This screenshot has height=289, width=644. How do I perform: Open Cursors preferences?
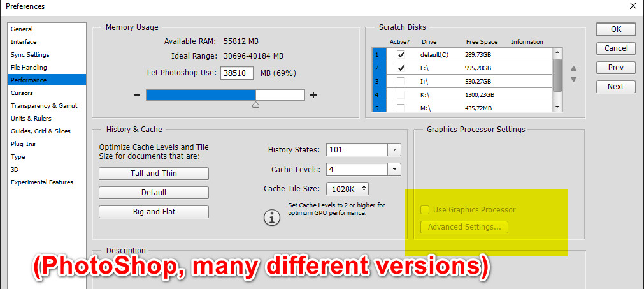pyautogui.click(x=22, y=93)
